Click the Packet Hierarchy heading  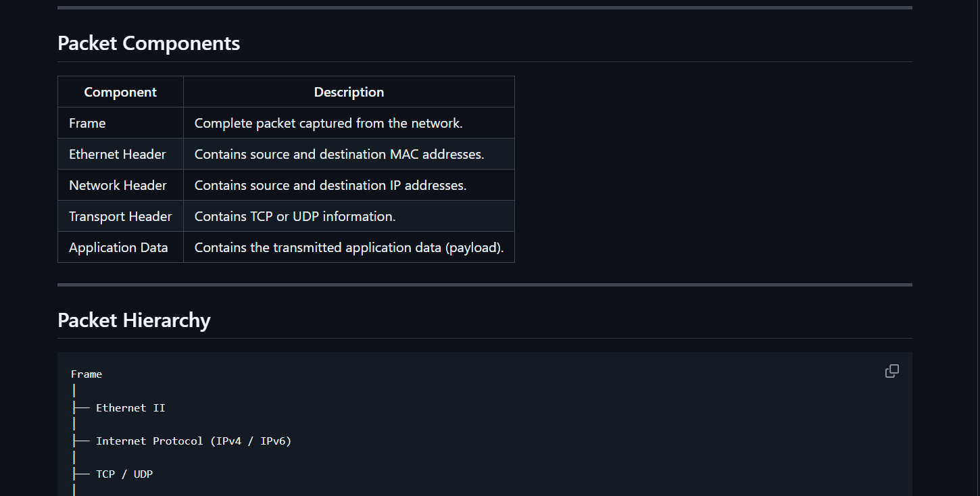coord(134,320)
